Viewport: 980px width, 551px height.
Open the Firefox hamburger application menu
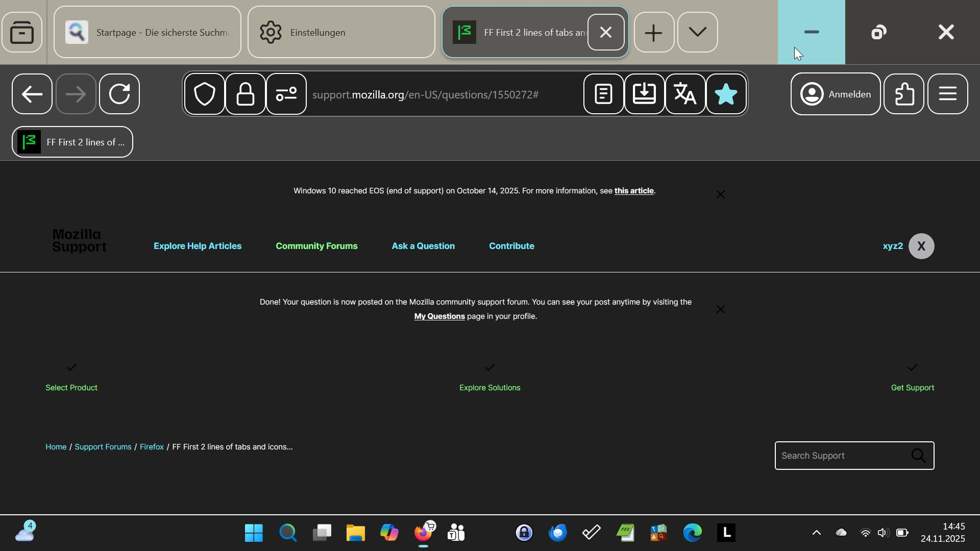947,94
